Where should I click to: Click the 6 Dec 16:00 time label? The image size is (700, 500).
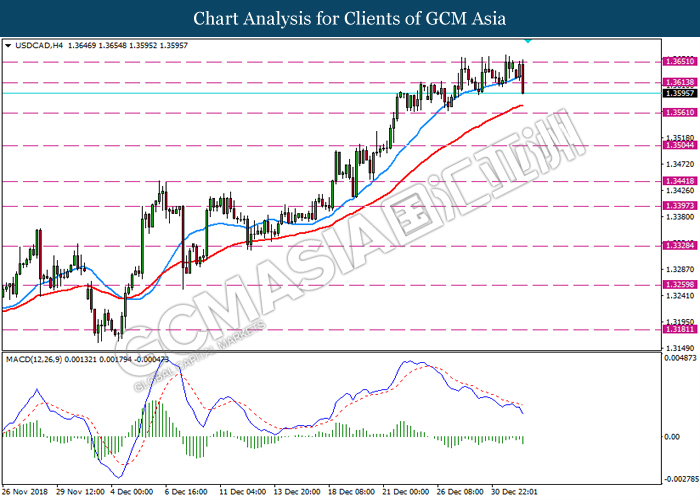pyautogui.click(x=187, y=492)
